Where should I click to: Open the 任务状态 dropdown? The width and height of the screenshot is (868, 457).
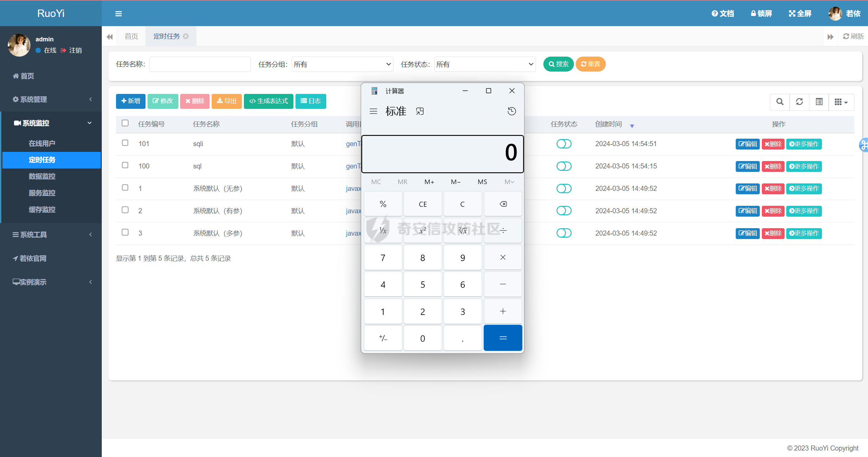click(485, 64)
